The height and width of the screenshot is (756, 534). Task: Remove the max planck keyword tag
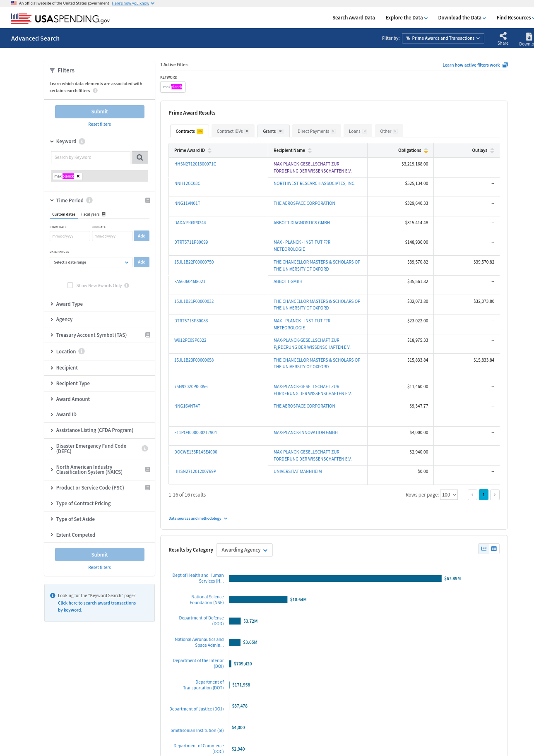pos(78,176)
